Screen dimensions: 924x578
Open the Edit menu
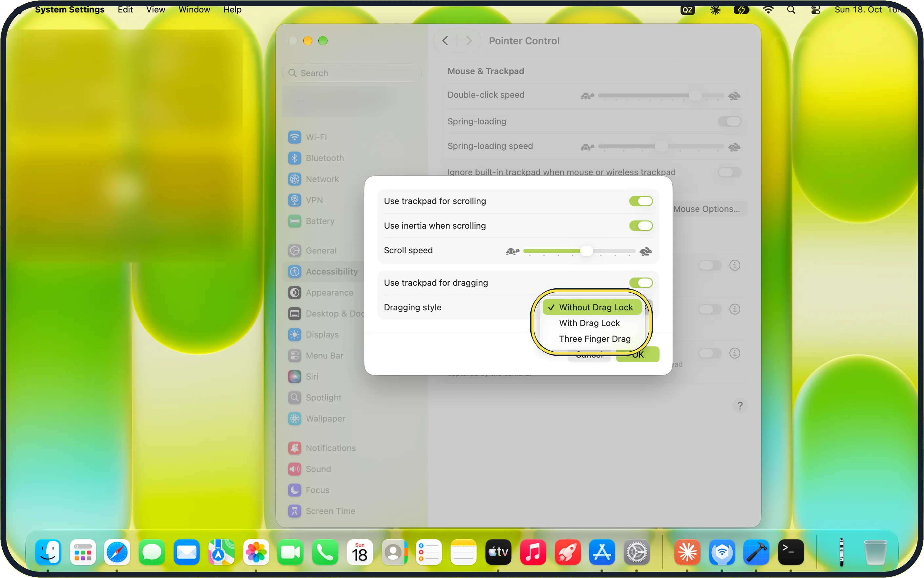click(125, 10)
